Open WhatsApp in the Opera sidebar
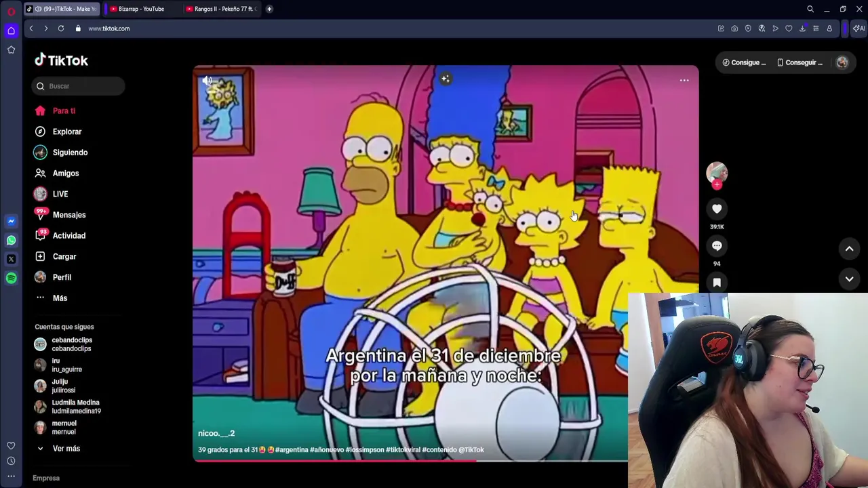868x488 pixels. [11, 240]
